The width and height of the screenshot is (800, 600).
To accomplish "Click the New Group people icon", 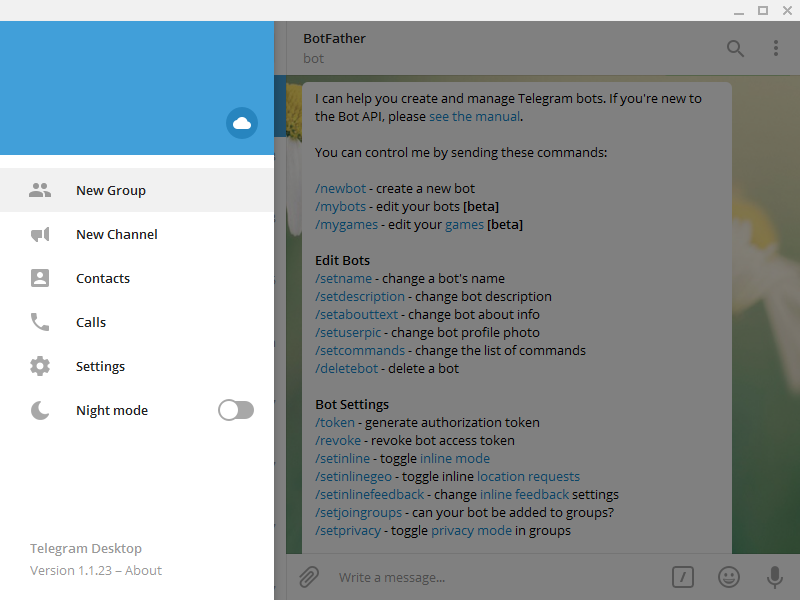I will point(40,190).
